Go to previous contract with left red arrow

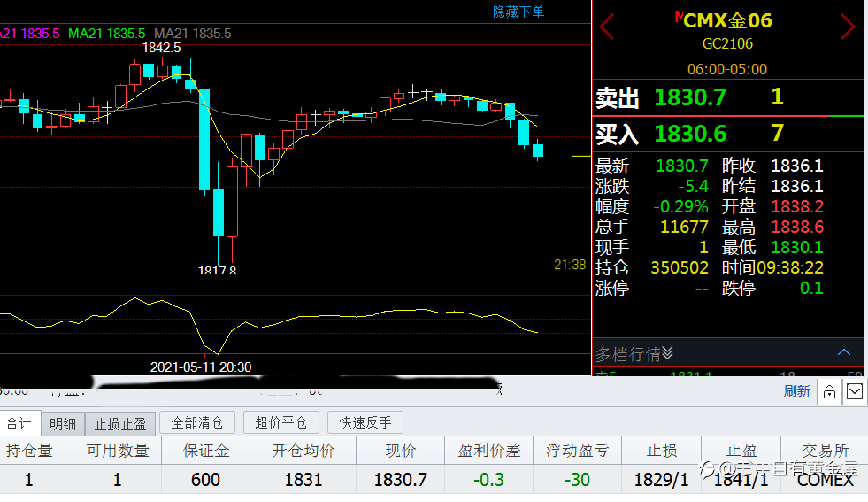[x=607, y=26]
